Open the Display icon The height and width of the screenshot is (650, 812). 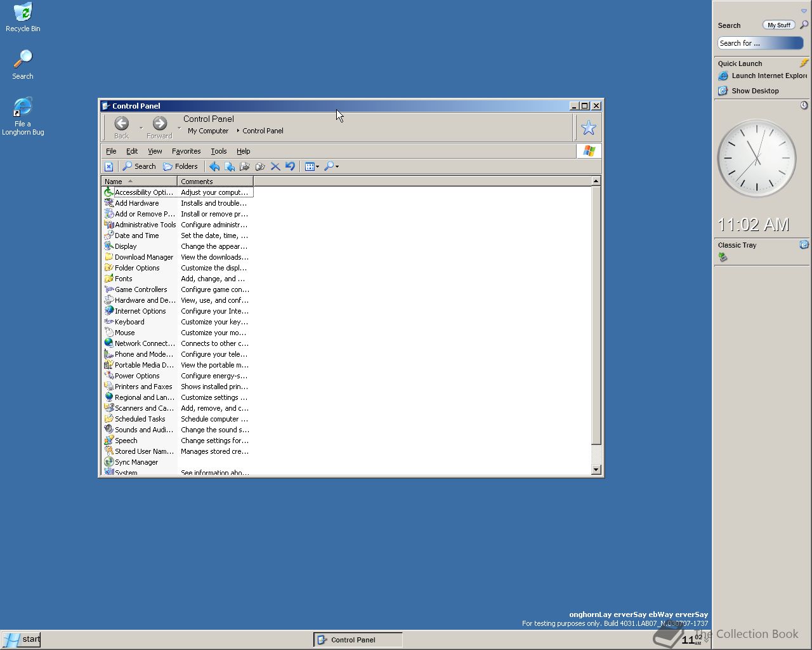(108, 246)
